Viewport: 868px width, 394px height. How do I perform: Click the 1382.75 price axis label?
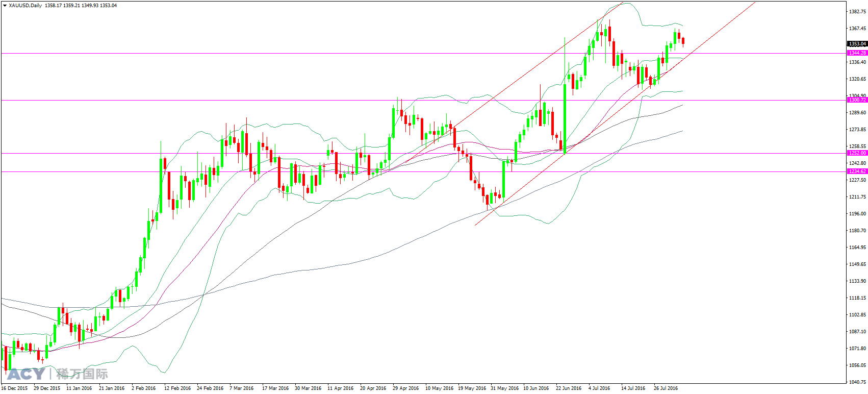pyautogui.click(x=857, y=11)
